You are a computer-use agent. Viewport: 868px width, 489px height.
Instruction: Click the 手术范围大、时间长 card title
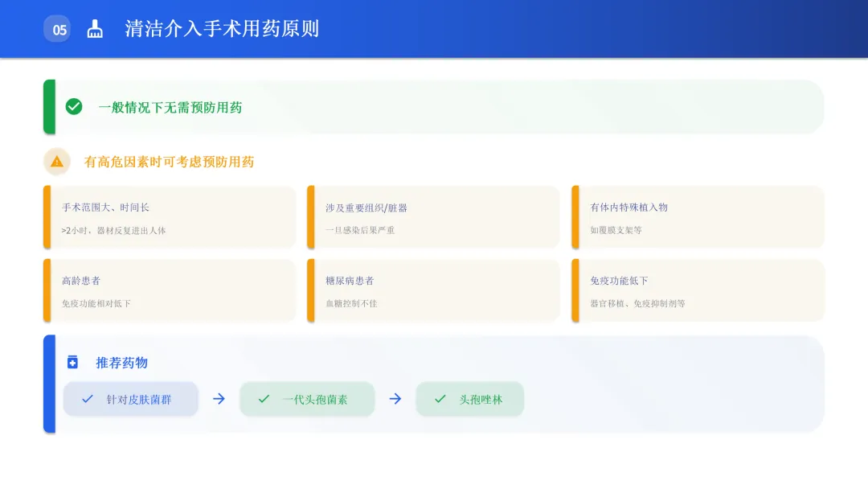pyautogui.click(x=106, y=208)
